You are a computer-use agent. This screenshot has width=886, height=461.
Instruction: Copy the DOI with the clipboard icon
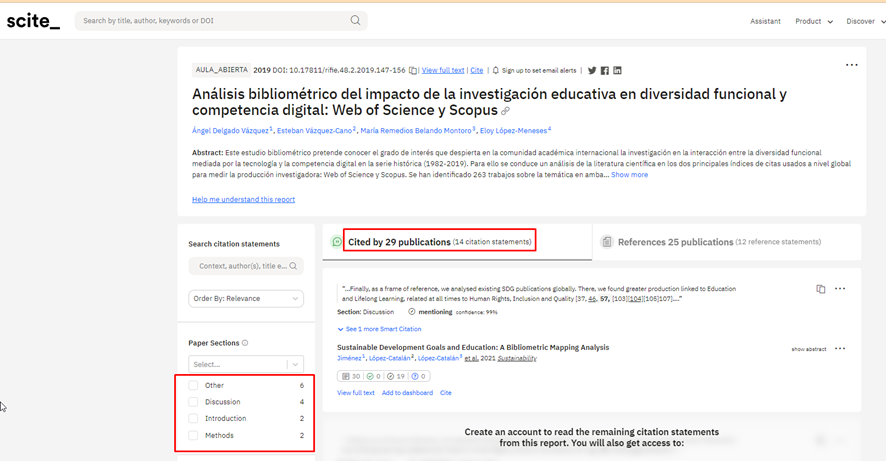pos(412,71)
